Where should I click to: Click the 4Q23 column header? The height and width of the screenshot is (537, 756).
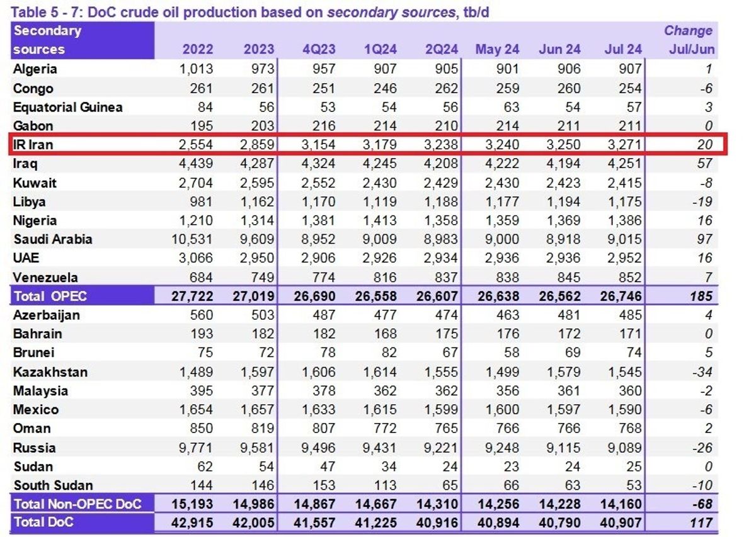click(319, 50)
